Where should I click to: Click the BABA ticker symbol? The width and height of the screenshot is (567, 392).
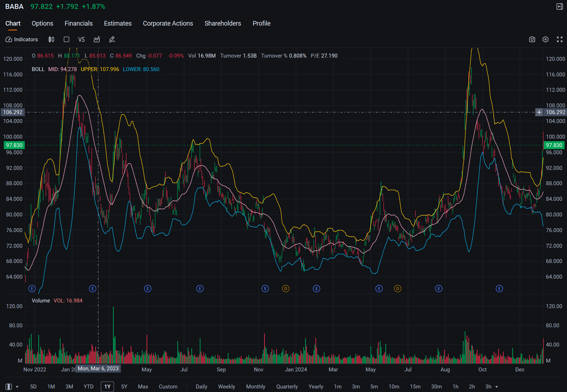(14, 7)
